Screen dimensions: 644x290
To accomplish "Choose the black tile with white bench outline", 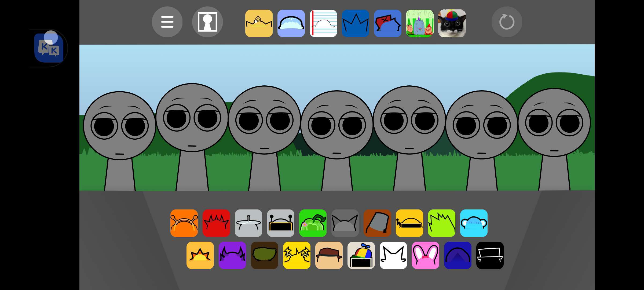I will pos(490,255).
